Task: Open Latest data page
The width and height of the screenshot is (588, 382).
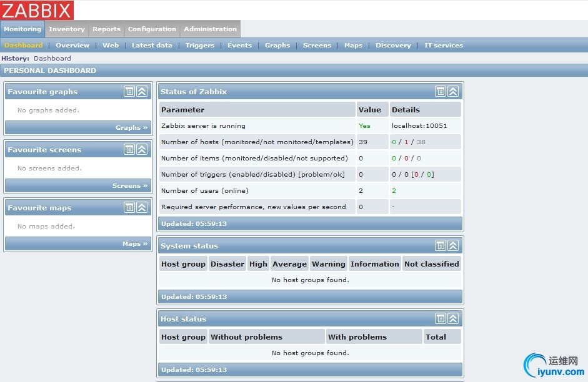Action: tap(152, 46)
